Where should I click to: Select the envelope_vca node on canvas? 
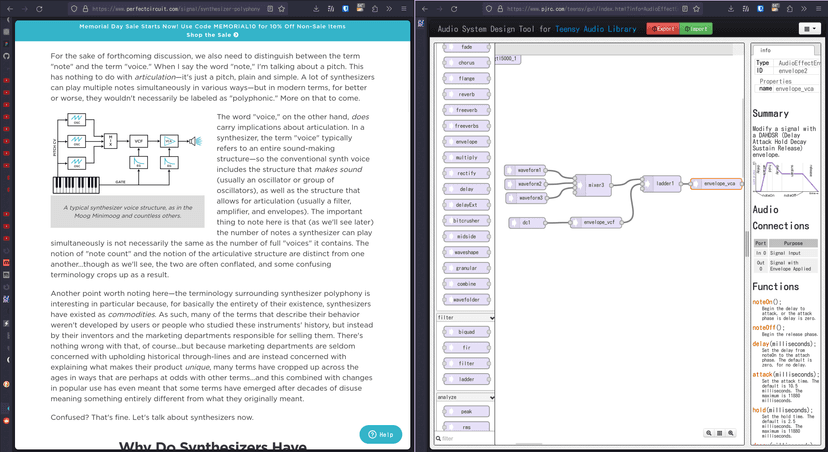718,184
